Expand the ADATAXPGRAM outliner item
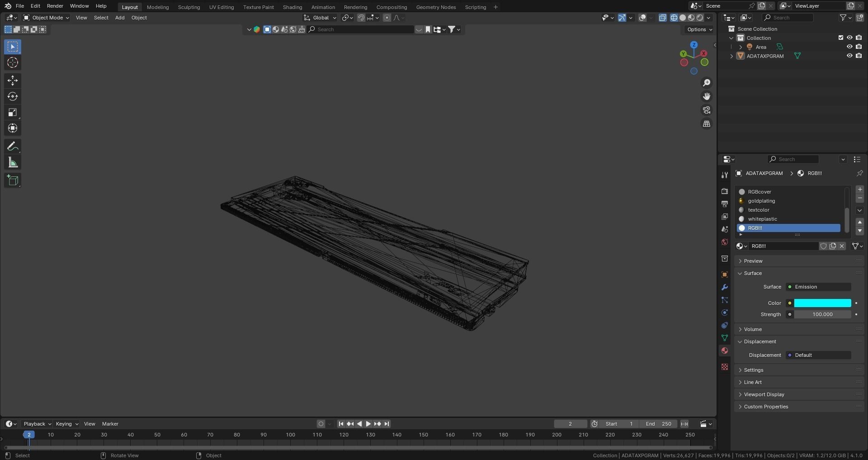The width and height of the screenshot is (868, 460). pos(731,56)
